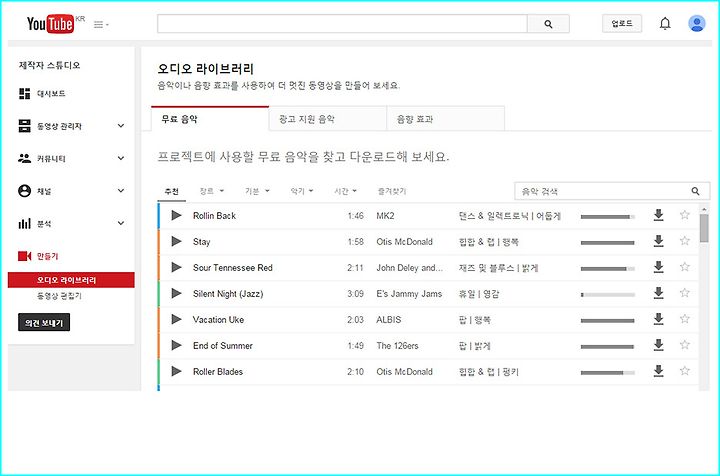Download the Silent Night (Jazz) track
The image size is (720, 476).
coord(658,293)
